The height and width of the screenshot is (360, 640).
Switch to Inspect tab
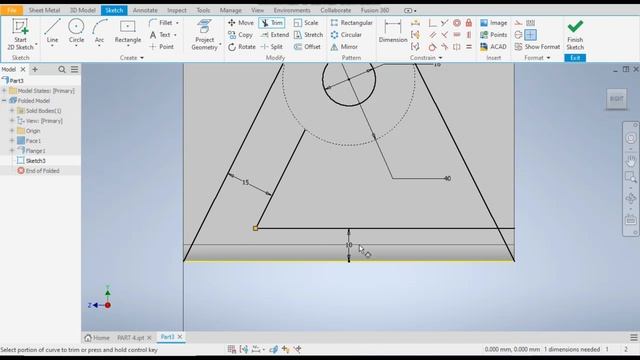(177, 10)
